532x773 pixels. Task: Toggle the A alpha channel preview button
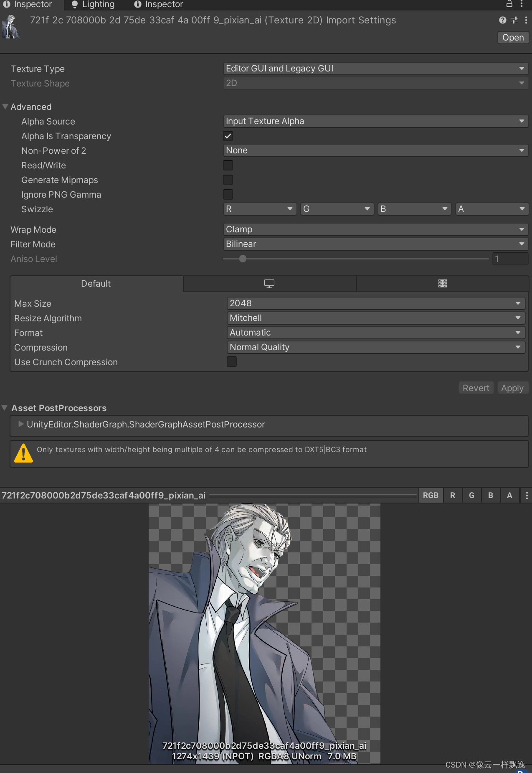tap(509, 496)
